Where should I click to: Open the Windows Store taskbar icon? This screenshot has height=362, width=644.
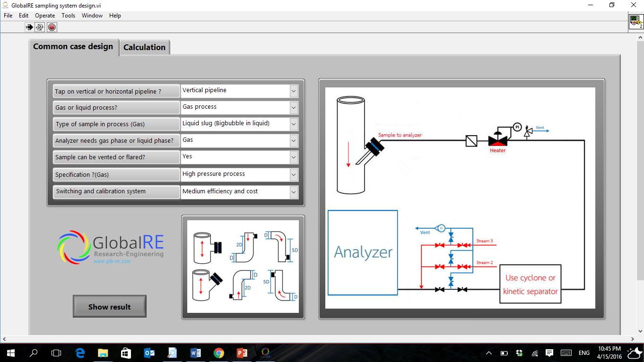pyautogui.click(x=125, y=353)
